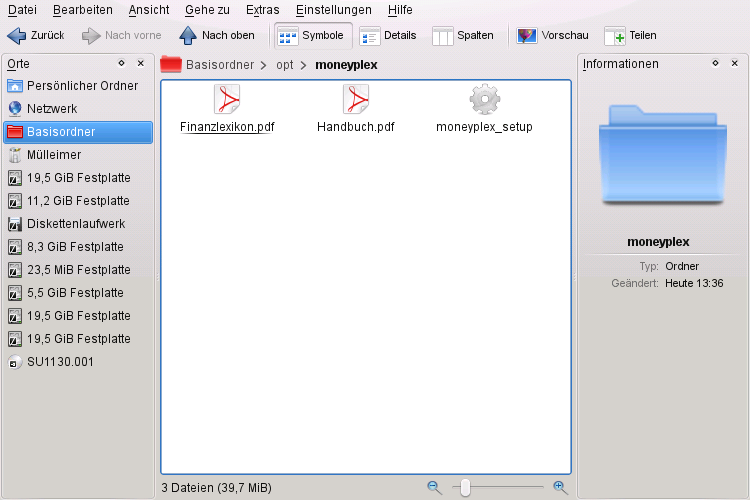This screenshot has height=500, width=750.
Task: Select the SU1130.001 optical disc
Action: click(x=78, y=362)
